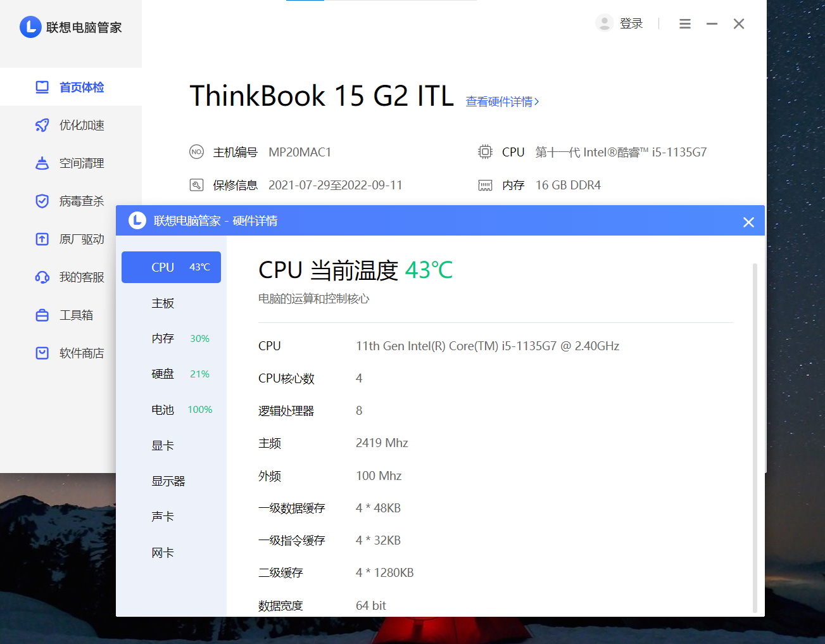
Task: Switch to the 显卡 tab
Action: click(x=171, y=446)
